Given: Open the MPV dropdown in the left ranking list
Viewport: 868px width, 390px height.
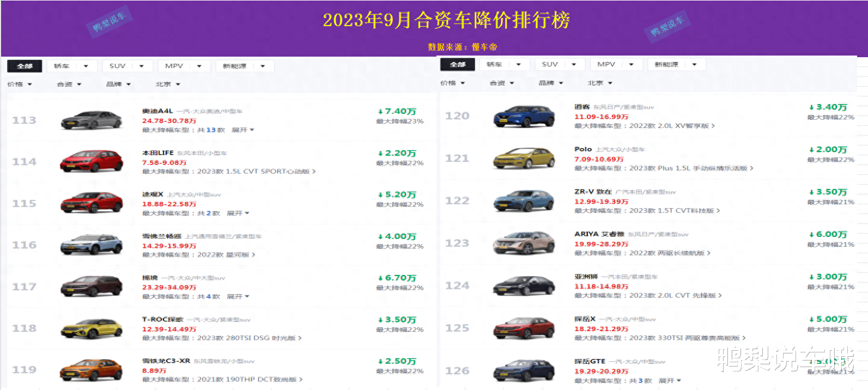Looking at the screenshot, I should pos(184,66).
